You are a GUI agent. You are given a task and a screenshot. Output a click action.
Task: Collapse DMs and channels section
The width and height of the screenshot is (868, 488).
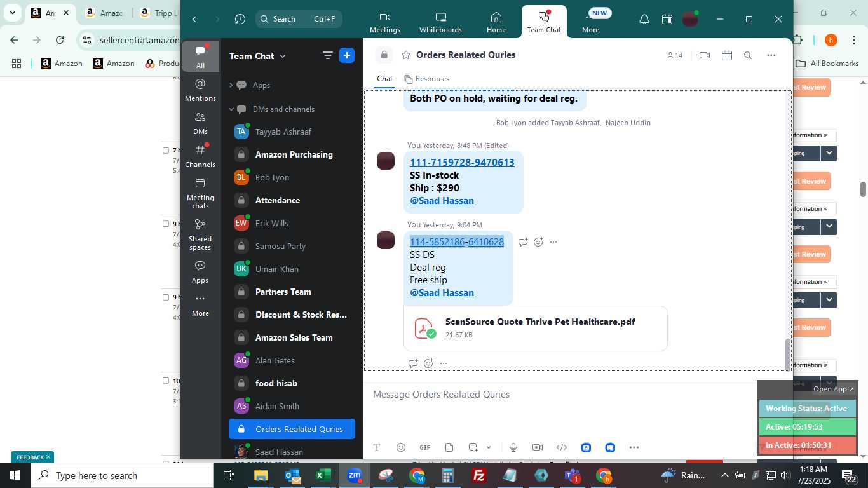(231, 109)
